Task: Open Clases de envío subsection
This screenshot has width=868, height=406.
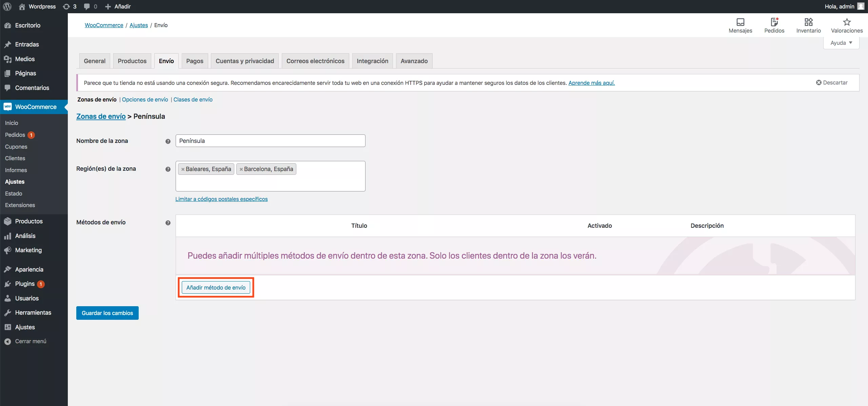Action: tap(193, 99)
